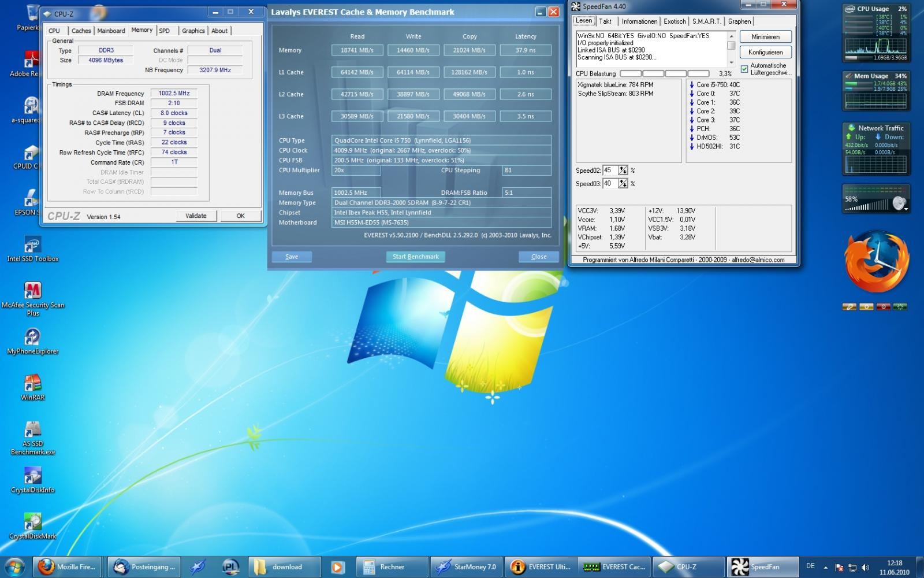Open the Rechner calculator taskbar button
Image resolution: width=924 pixels, height=578 pixels.
[x=392, y=567]
